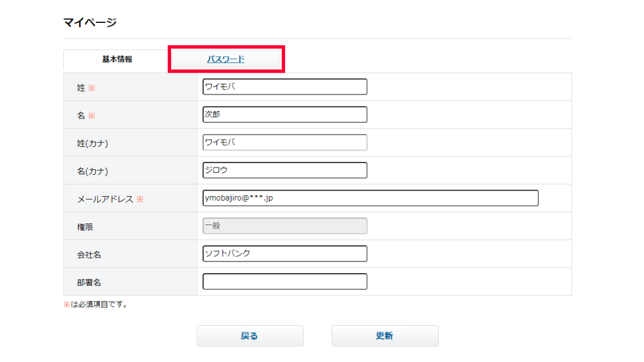
Task: Select the 基本情報 tab
Action: (x=117, y=59)
